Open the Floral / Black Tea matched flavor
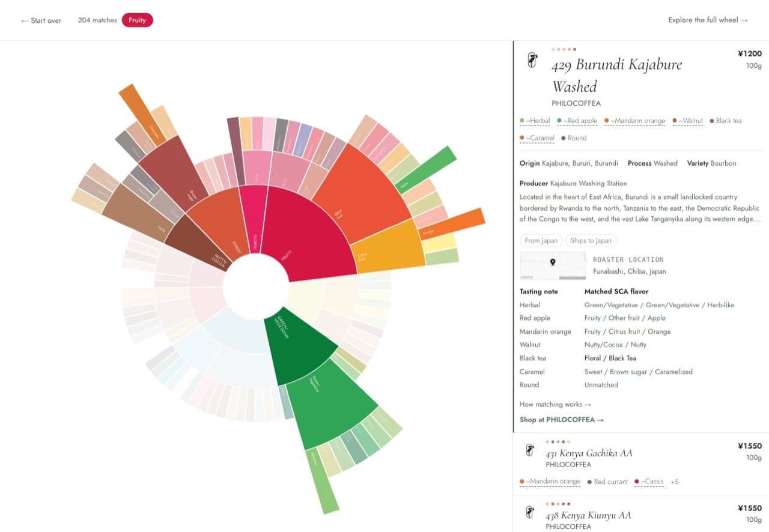The width and height of the screenshot is (769, 532). click(610, 358)
